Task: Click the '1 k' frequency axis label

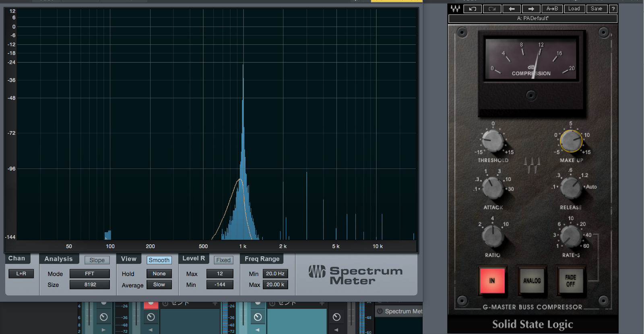Action: point(243,246)
